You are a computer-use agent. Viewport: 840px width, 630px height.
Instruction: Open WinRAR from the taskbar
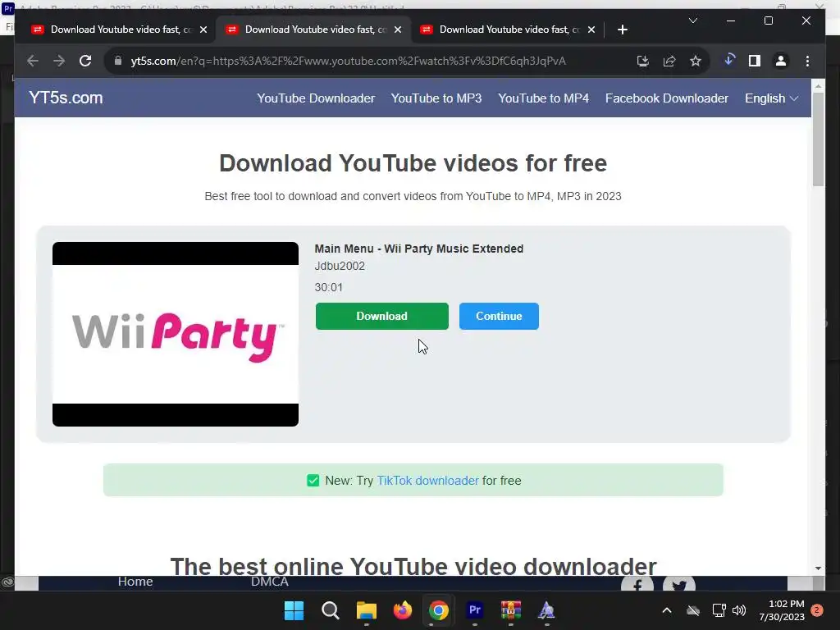click(510, 610)
